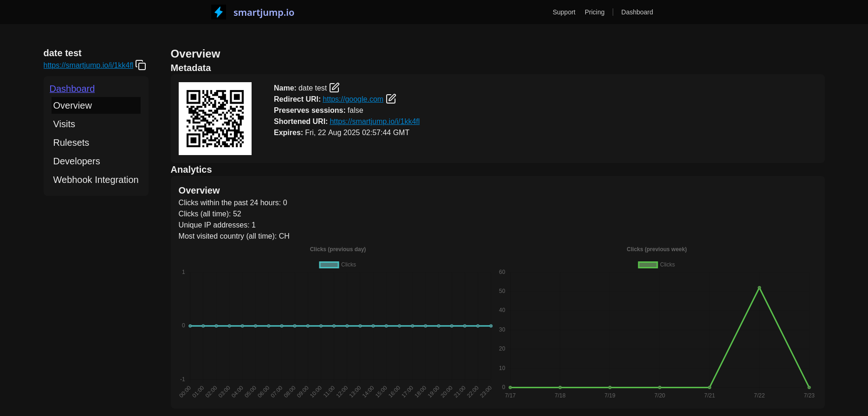This screenshot has width=868, height=416.
Task: Edit the Redirect URI with pencil icon
Action: [391, 98]
